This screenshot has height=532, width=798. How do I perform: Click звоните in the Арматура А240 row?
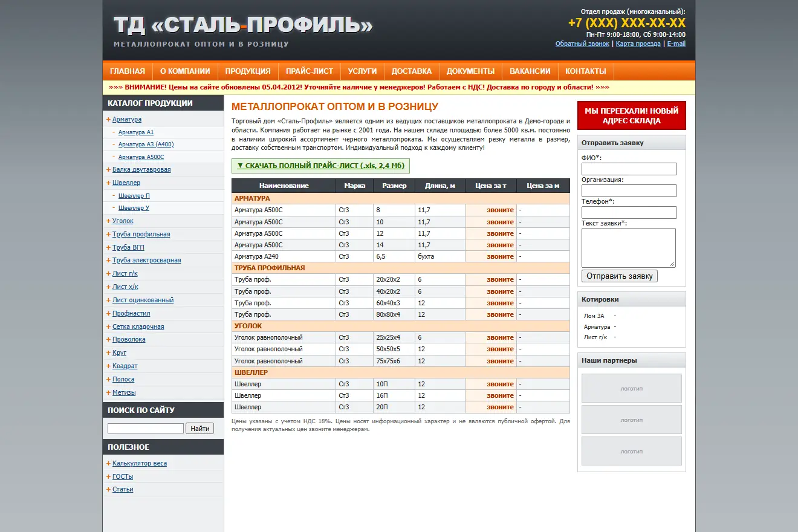pos(501,256)
